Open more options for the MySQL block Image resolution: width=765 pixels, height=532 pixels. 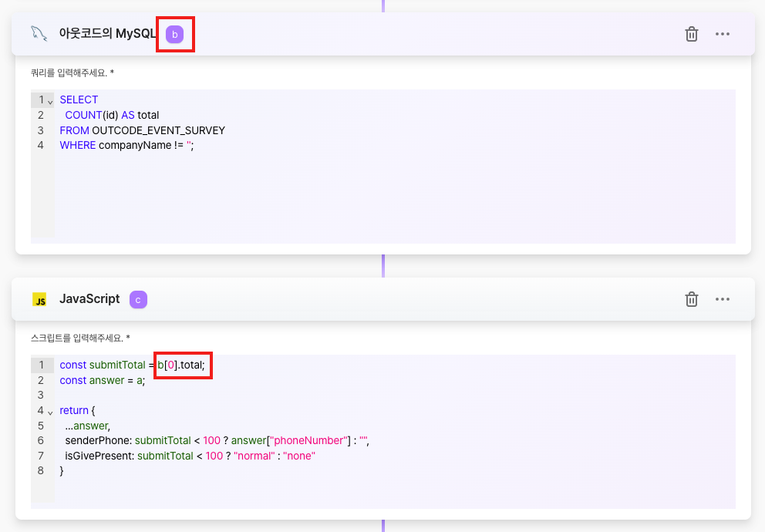[x=723, y=34]
